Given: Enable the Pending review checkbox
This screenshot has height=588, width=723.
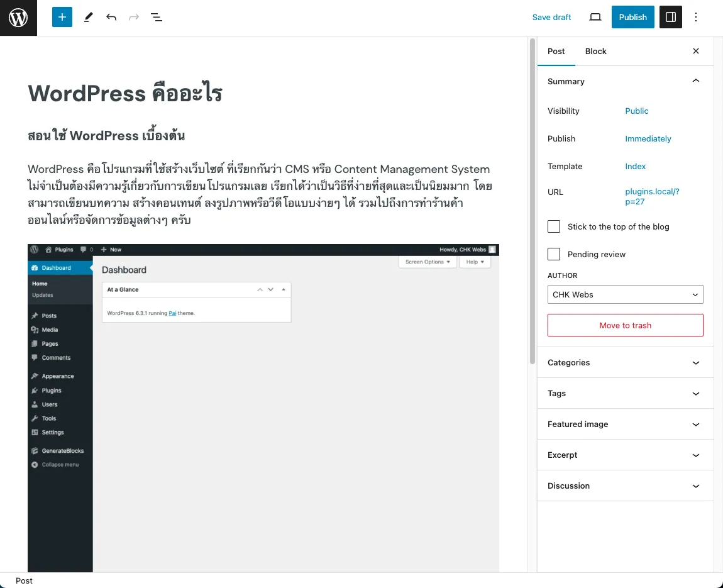Looking at the screenshot, I should [554, 254].
